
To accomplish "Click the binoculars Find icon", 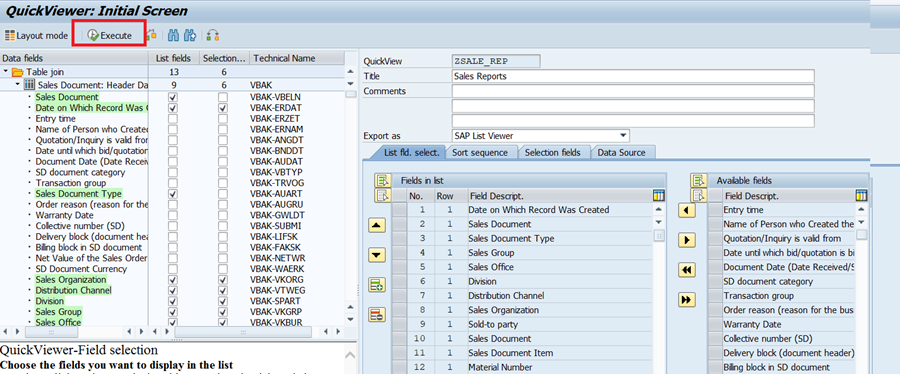I will coord(173,36).
